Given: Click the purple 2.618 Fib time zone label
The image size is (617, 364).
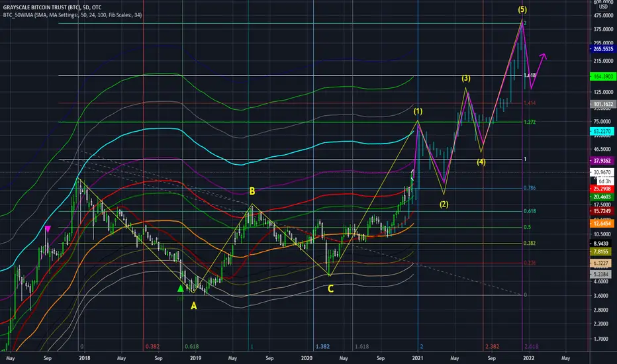Looking at the screenshot, I should tap(531, 347).
